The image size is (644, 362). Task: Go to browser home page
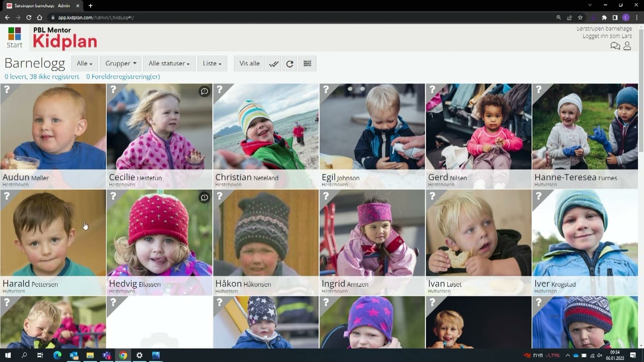tap(40, 18)
